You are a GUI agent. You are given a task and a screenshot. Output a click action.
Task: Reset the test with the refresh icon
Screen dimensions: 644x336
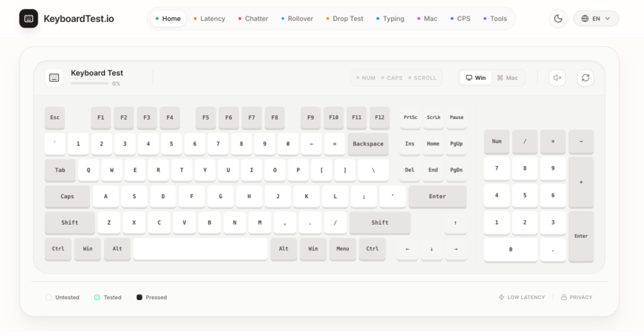pos(586,78)
